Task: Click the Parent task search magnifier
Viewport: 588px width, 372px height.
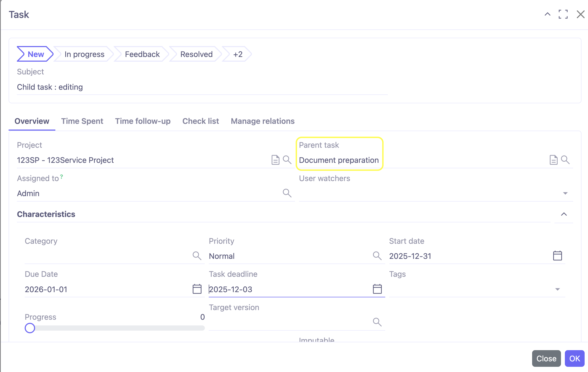Action: tap(565, 160)
